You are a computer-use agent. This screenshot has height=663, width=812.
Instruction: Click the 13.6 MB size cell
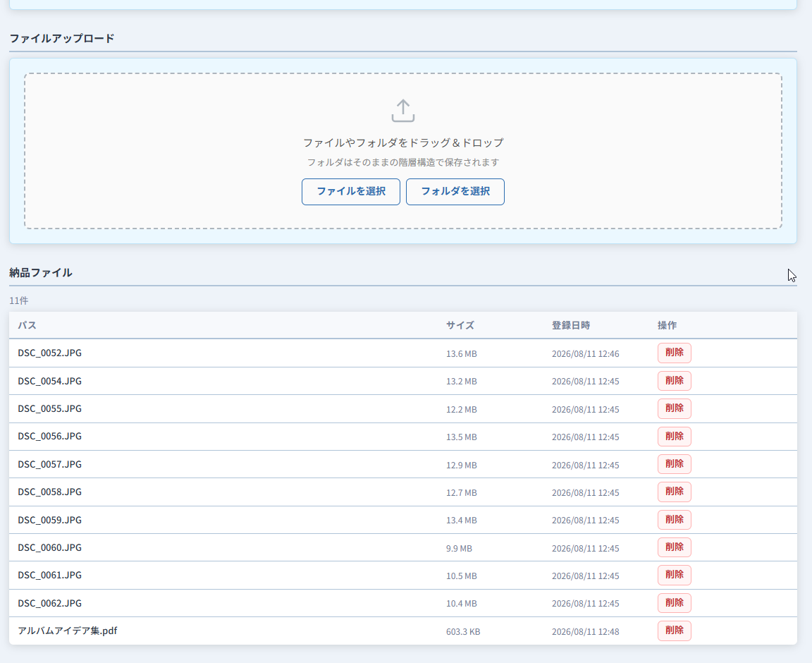(x=462, y=354)
